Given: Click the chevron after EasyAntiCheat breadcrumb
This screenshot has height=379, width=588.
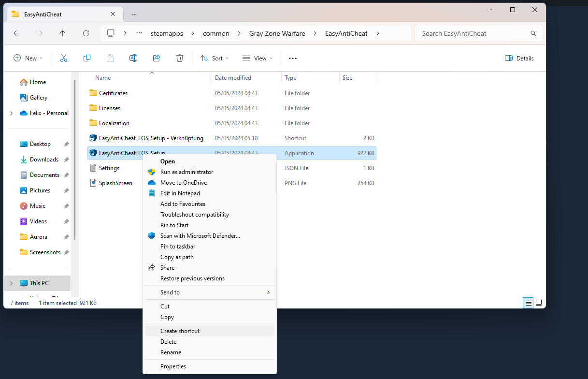Looking at the screenshot, I should point(378,33).
